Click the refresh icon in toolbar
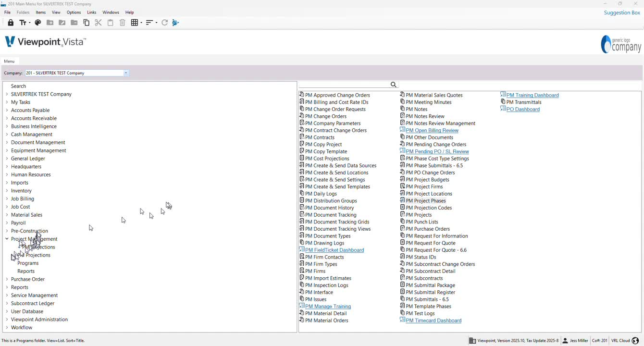Screen dimensions: 644x346 pyautogui.click(x=164, y=23)
